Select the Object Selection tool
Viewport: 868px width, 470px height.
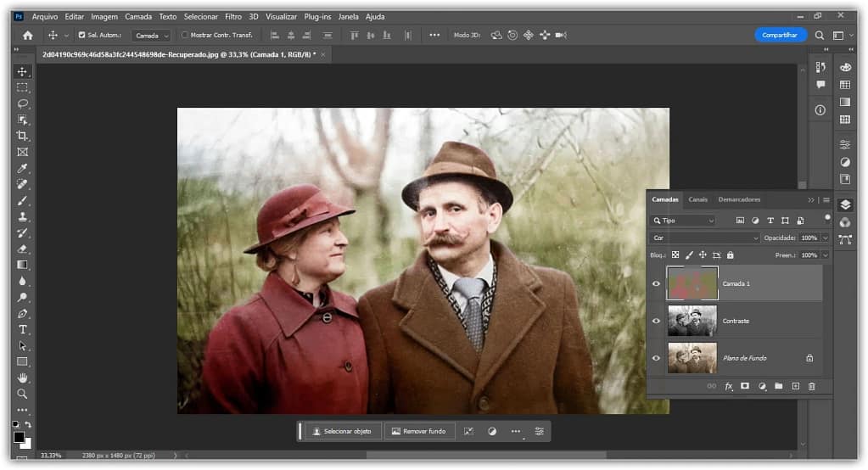click(22, 120)
